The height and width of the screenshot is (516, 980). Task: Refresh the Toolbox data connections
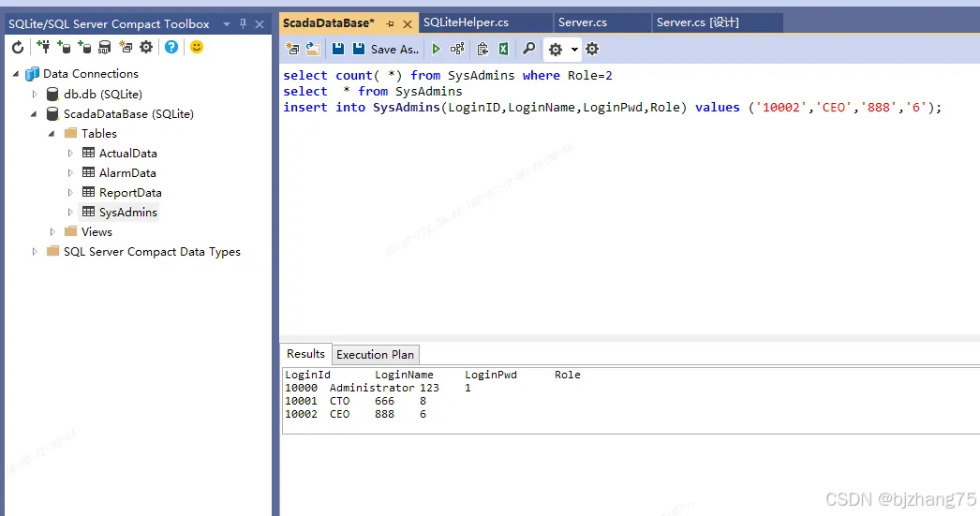[18, 47]
